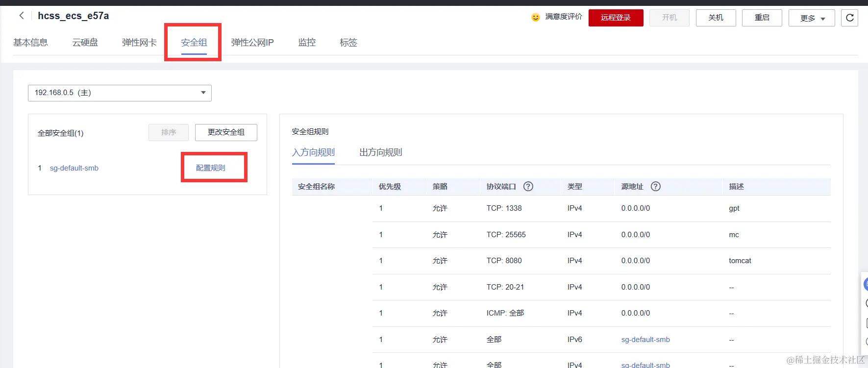Click the satisfaction rating smiley icon

[536, 17]
